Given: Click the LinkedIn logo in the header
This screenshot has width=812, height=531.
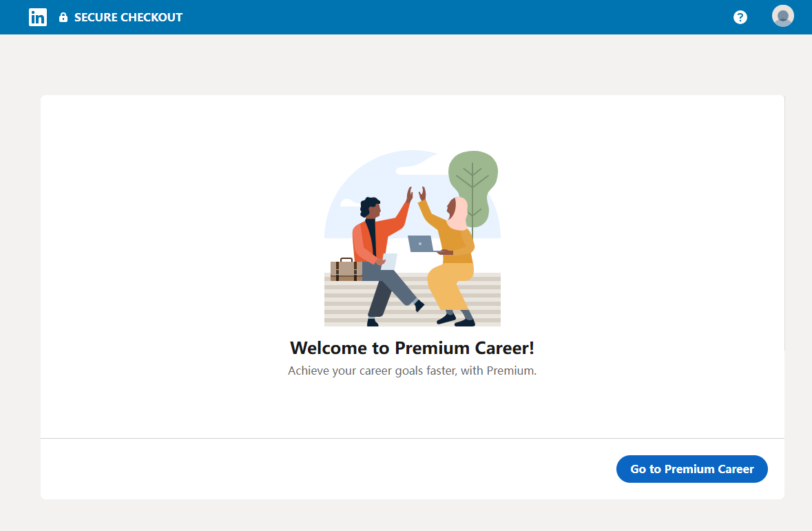Looking at the screenshot, I should (x=37, y=17).
